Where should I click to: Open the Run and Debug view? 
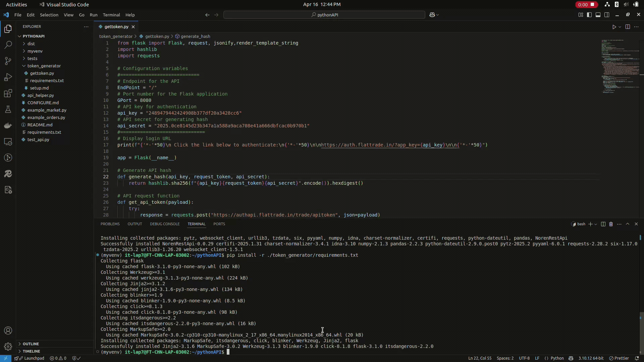coord(8,77)
